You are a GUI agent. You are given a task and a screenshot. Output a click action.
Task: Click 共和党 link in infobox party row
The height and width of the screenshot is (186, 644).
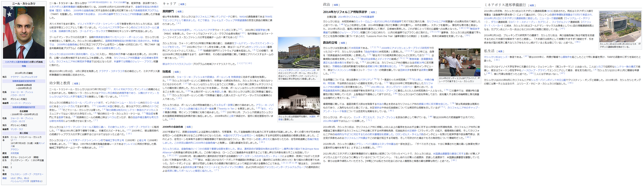click(15, 153)
